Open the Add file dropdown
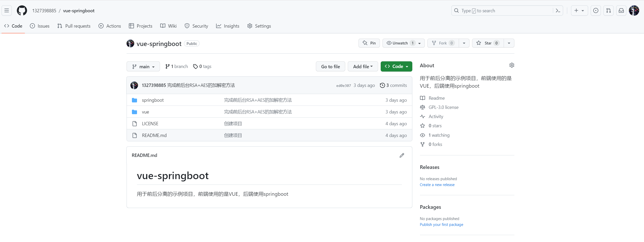This screenshot has width=644, height=242. (x=363, y=66)
